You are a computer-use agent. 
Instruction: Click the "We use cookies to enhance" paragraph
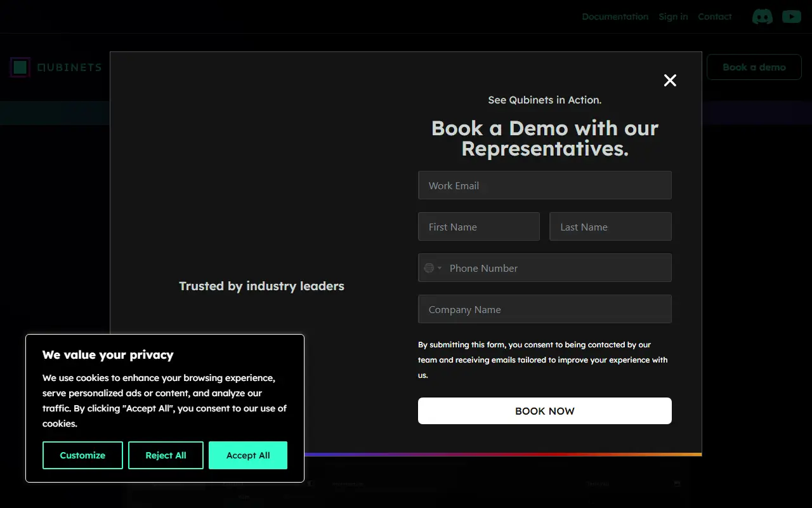click(x=164, y=401)
